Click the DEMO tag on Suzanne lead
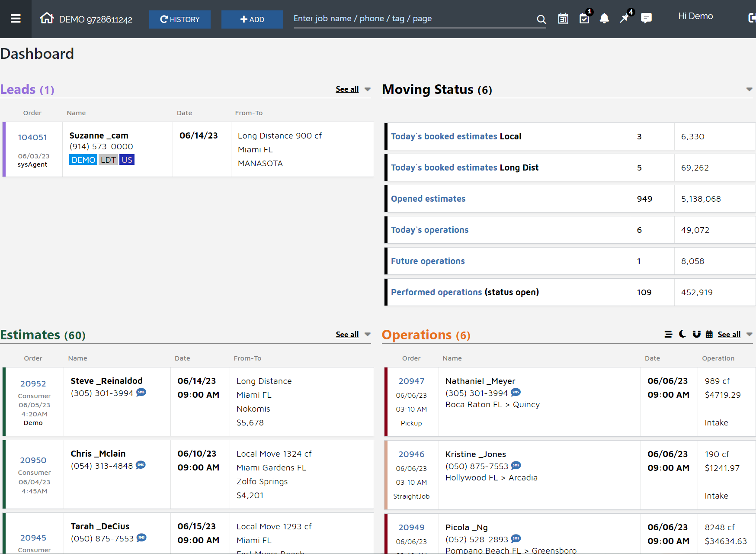Image resolution: width=756 pixels, height=554 pixels. tap(83, 160)
